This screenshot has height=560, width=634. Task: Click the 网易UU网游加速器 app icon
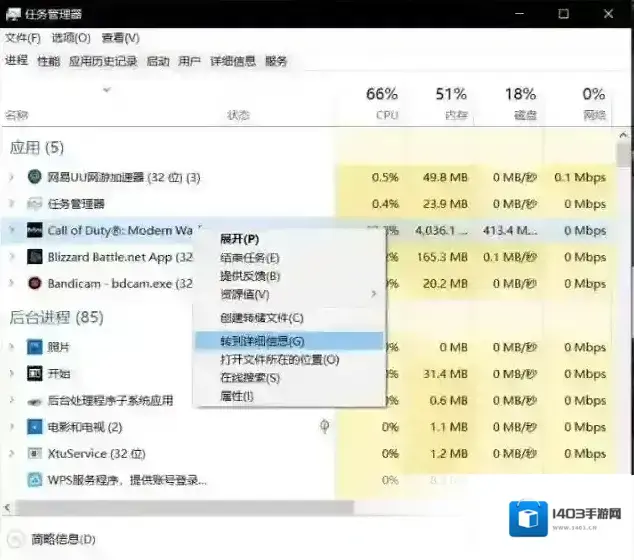(34, 178)
